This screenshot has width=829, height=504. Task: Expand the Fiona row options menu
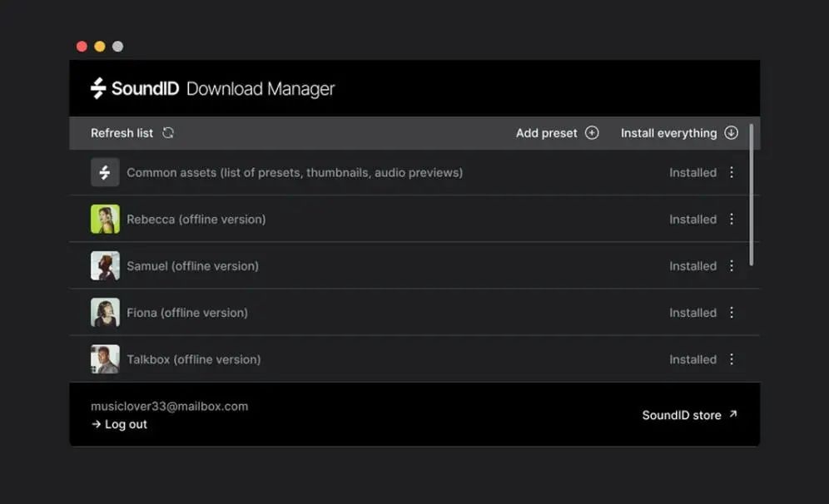(x=732, y=313)
